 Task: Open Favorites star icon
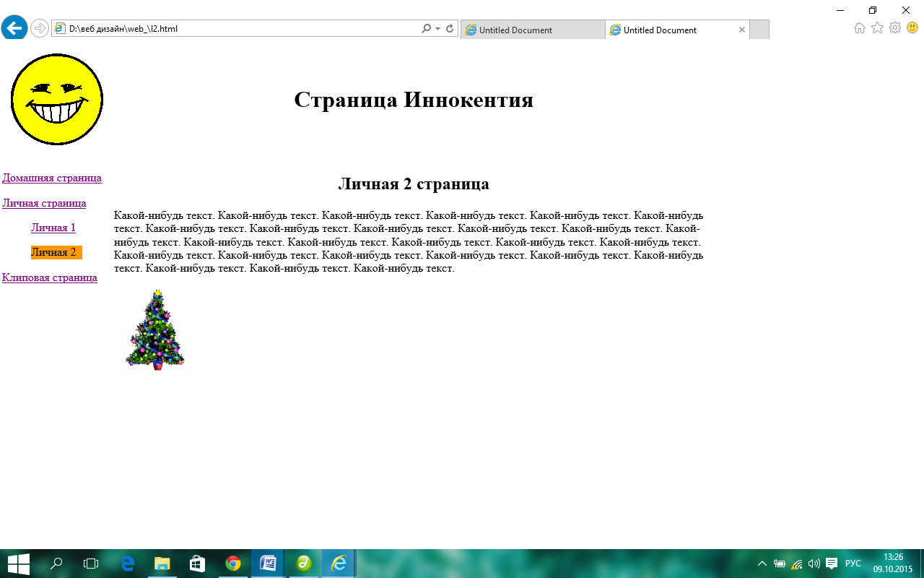pyautogui.click(x=877, y=28)
